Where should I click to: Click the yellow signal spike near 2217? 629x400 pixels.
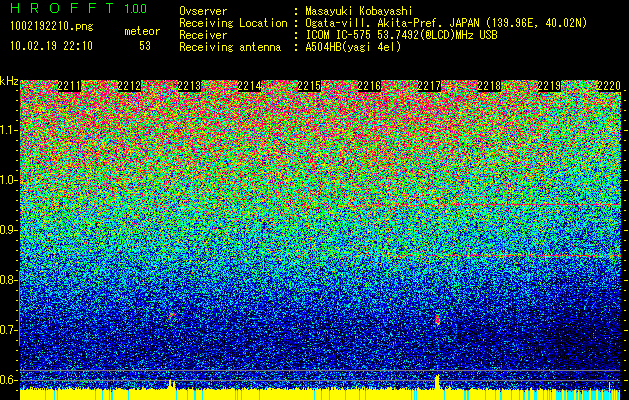[437, 382]
